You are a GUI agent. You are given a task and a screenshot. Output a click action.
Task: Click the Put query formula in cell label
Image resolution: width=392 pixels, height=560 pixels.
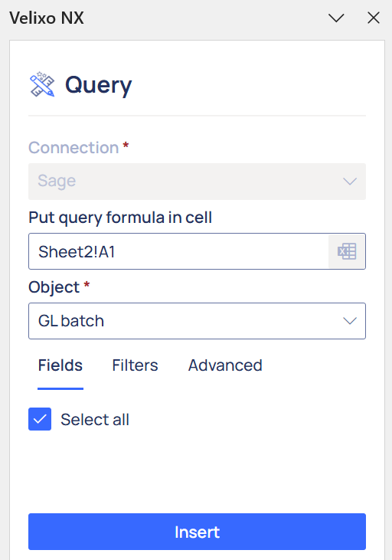120,218
